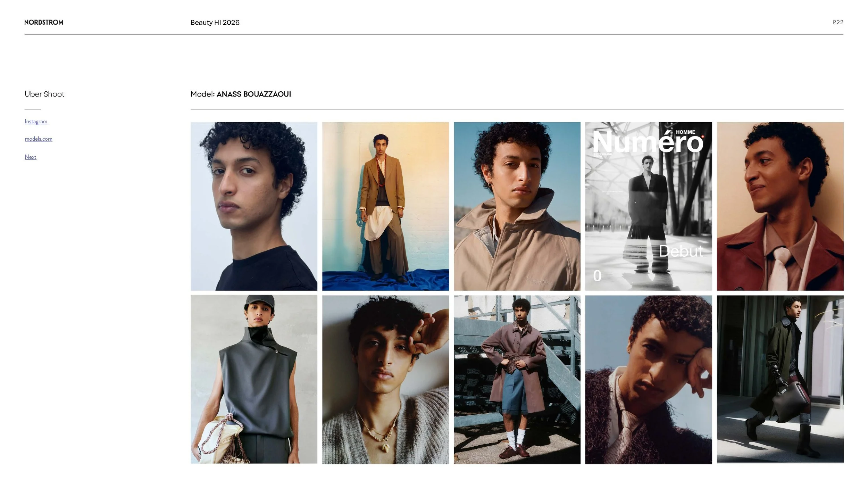Open the photo with blue shorts on stairs

pos(517,379)
